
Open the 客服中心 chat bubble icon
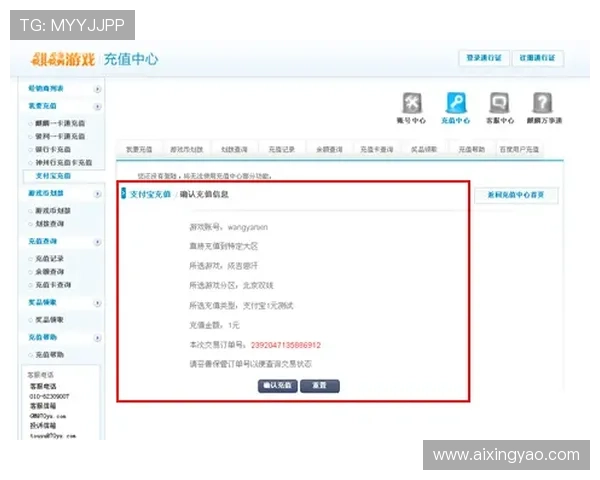click(x=499, y=103)
